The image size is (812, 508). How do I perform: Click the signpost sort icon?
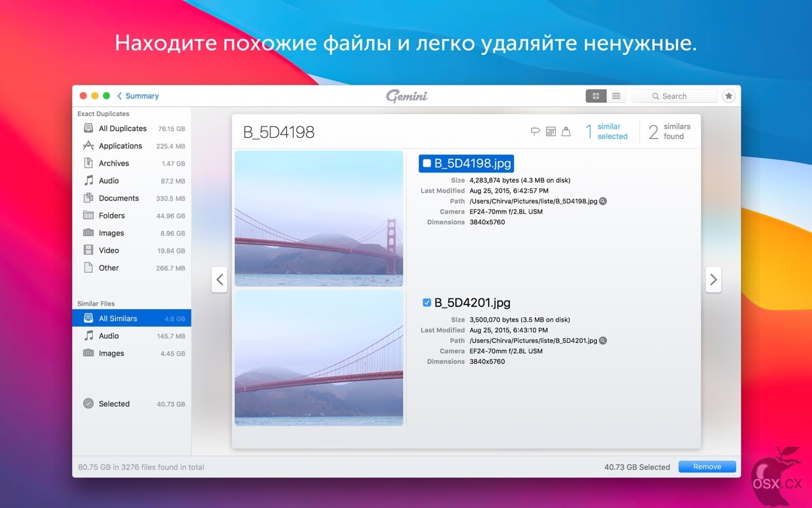click(x=535, y=131)
